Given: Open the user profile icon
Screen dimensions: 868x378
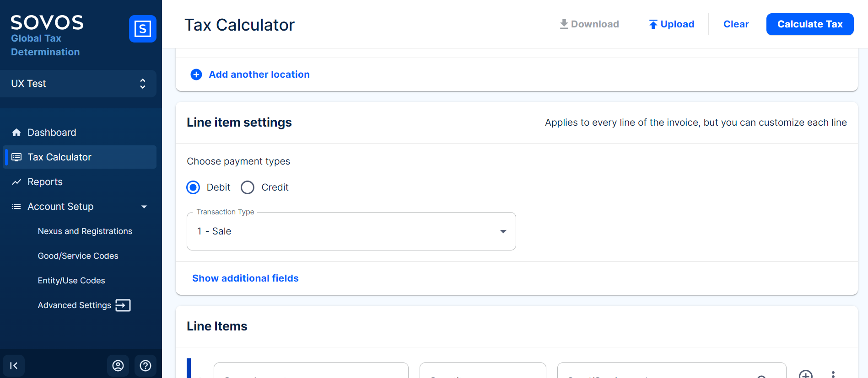Looking at the screenshot, I should pyautogui.click(x=118, y=366).
